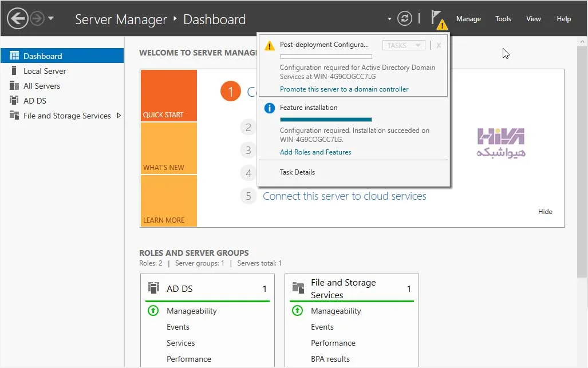Click the All Servers icon
Screen dimensions: 588x368
14,85
